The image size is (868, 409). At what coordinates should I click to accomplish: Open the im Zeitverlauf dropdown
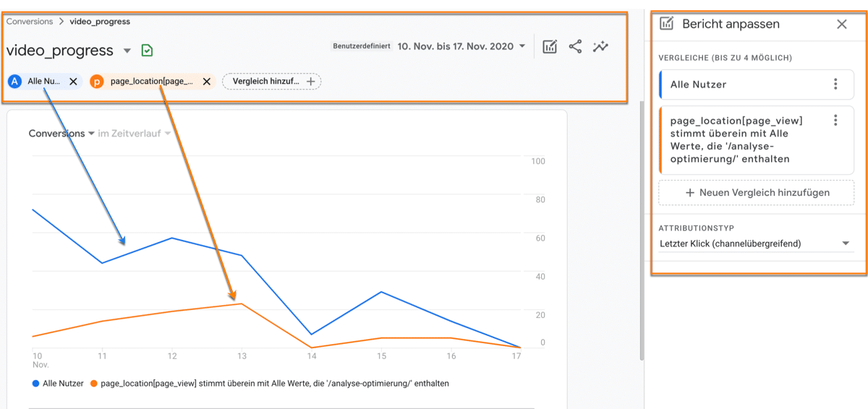pyautogui.click(x=135, y=134)
